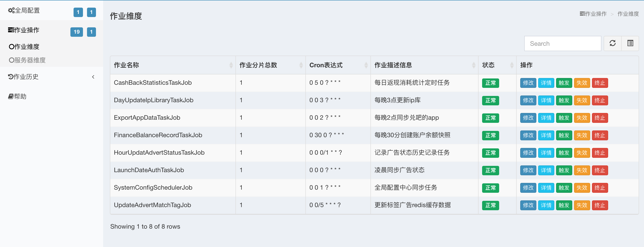Click the first 1 badge next to 全局配置

point(78,12)
